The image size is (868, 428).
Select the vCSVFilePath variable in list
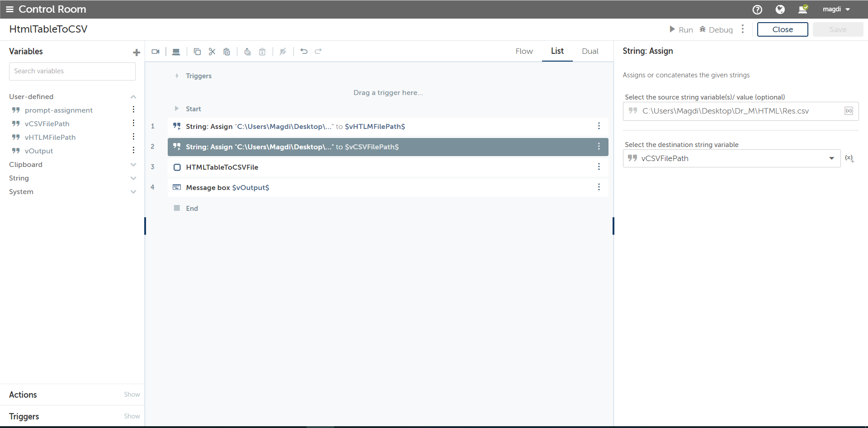pyautogui.click(x=47, y=124)
